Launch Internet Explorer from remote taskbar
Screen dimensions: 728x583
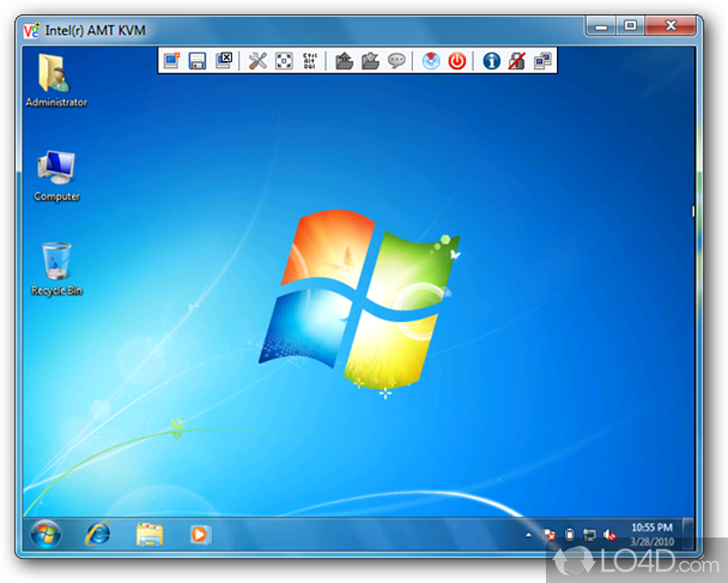tap(98, 534)
